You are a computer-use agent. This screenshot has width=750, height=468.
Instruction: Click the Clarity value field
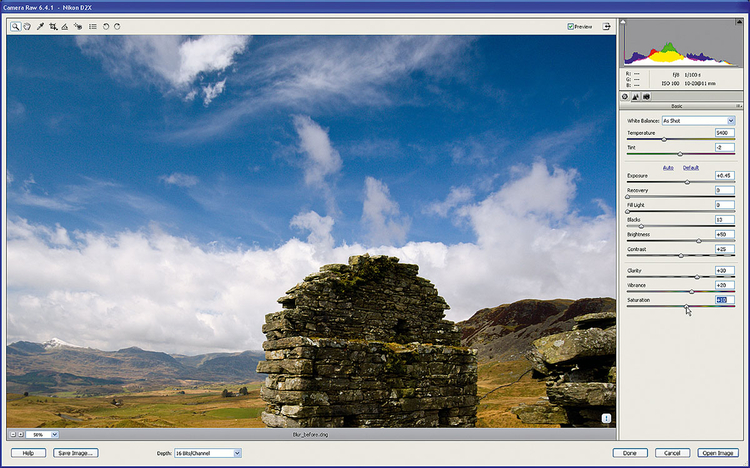pyautogui.click(x=725, y=271)
